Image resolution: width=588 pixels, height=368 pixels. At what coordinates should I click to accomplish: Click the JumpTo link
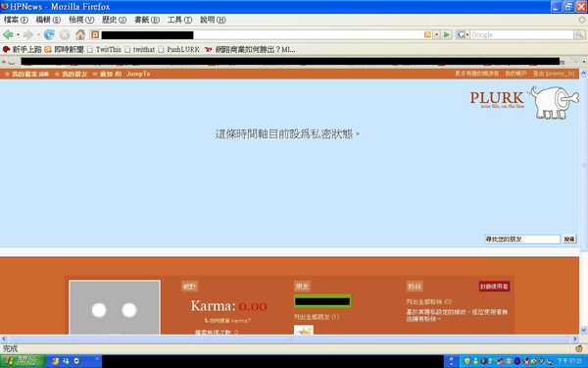(x=138, y=74)
